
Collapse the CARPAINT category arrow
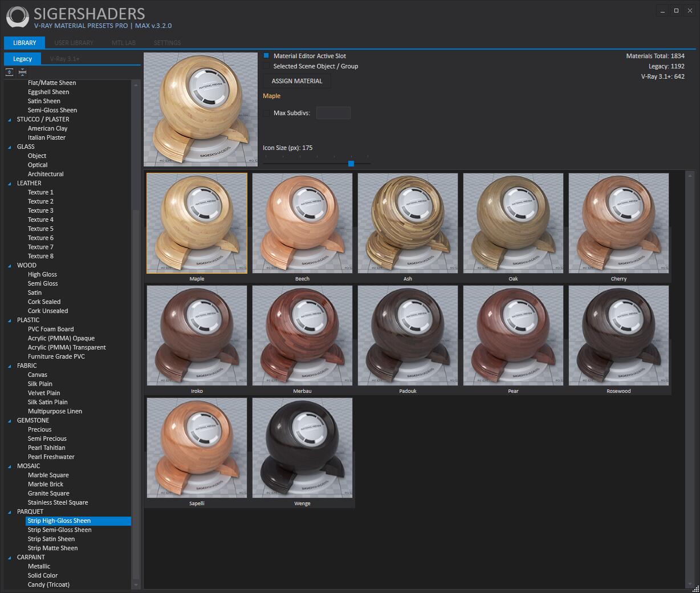point(10,558)
